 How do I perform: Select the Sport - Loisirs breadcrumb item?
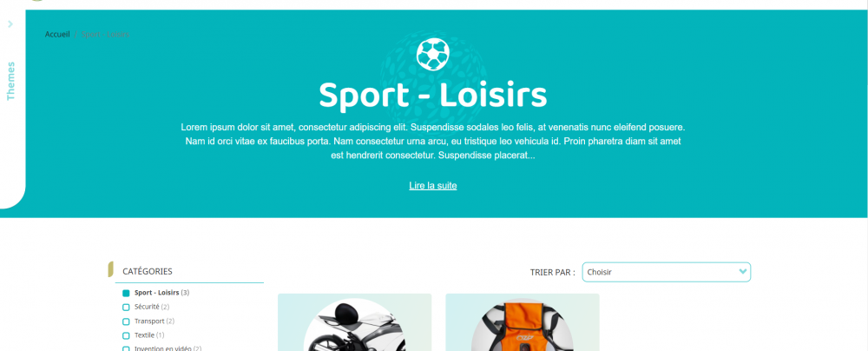[x=105, y=35]
